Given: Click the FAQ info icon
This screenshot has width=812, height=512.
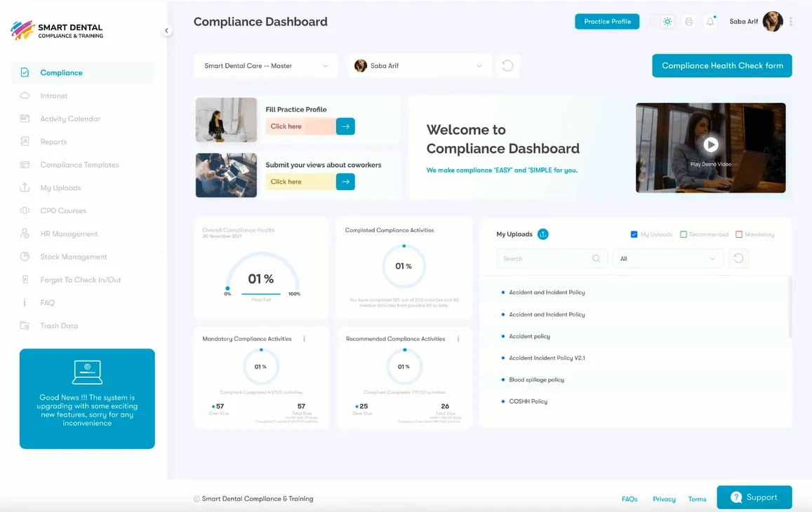Looking at the screenshot, I should pos(25,302).
